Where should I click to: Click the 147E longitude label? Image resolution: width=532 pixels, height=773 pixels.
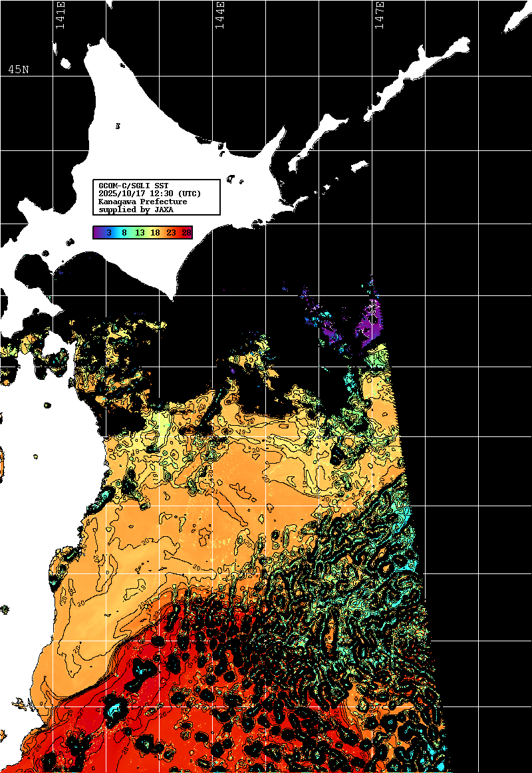coord(379,15)
